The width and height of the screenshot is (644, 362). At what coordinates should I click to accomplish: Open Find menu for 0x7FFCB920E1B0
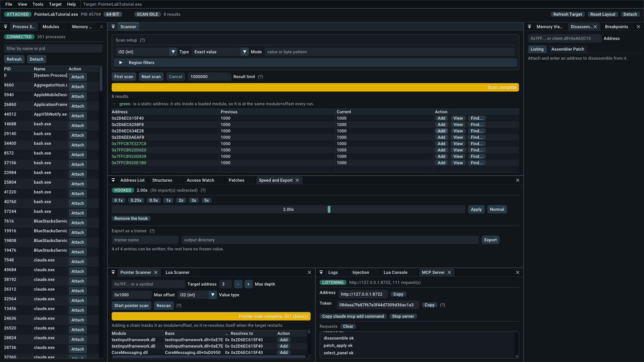tap(477, 163)
